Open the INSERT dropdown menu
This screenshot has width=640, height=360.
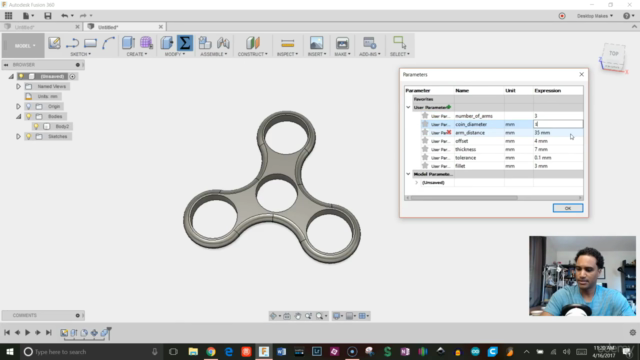tap(317, 54)
